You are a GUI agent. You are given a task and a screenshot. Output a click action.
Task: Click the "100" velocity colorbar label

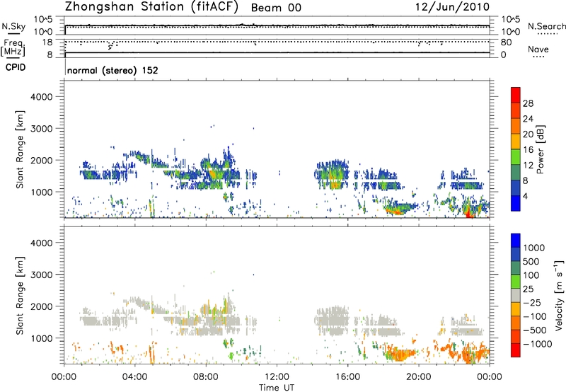click(x=531, y=275)
